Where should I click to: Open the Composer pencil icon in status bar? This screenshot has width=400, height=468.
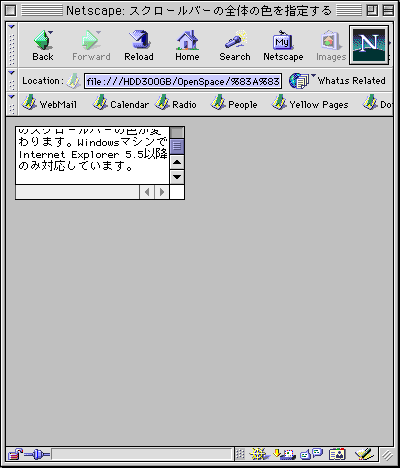(365, 454)
